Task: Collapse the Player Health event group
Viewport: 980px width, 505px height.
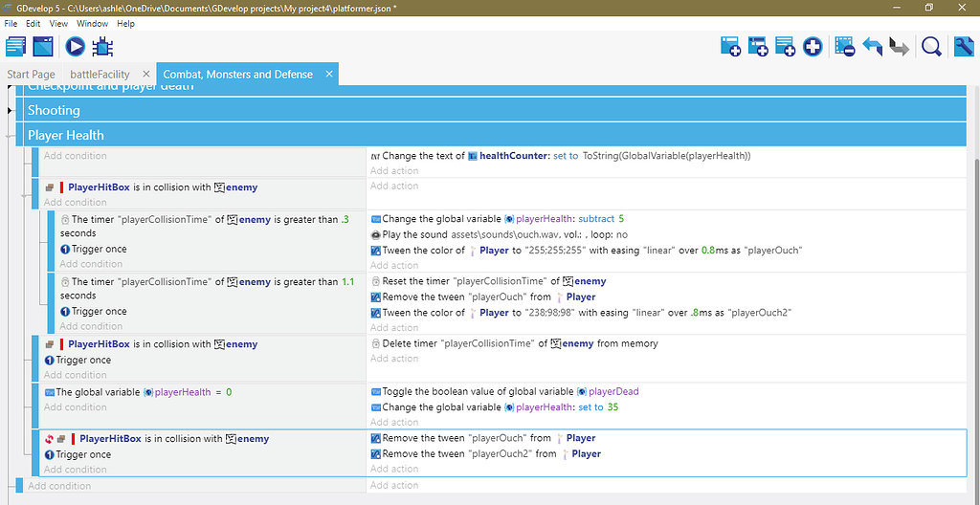Action: (10, 135)
